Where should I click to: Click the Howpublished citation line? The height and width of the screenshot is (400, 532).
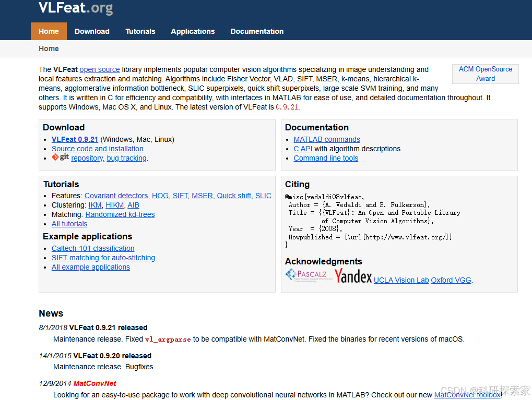point(370,237)
